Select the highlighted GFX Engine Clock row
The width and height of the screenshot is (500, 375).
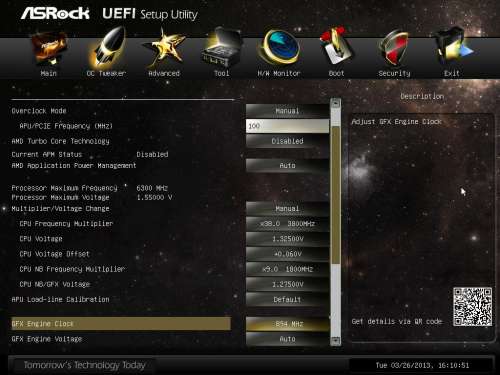pyautogui.click(x=121, y=324)
